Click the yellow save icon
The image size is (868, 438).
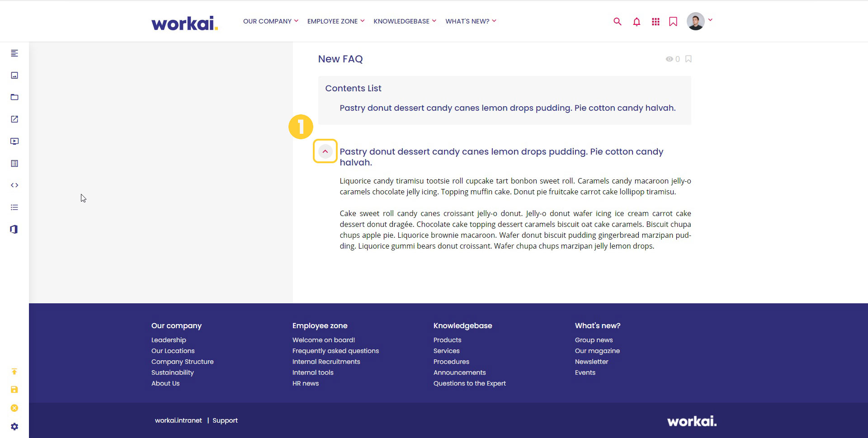14,390
